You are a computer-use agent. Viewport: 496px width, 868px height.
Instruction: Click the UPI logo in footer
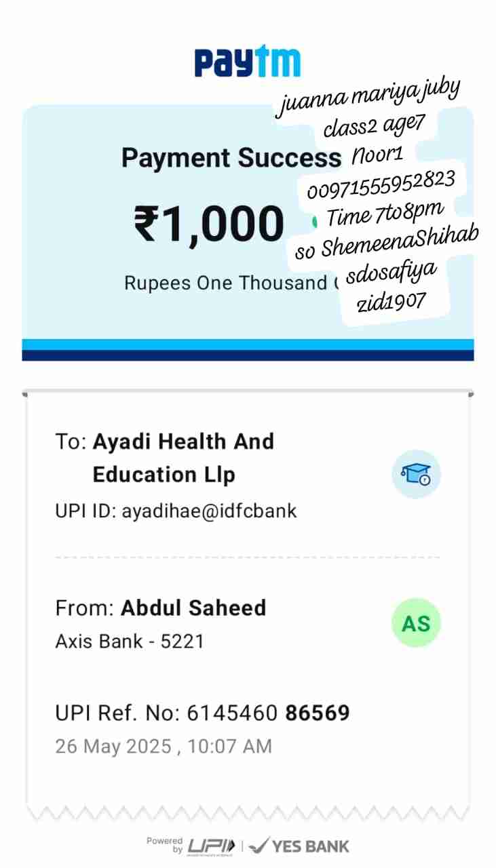pos(212,846)
